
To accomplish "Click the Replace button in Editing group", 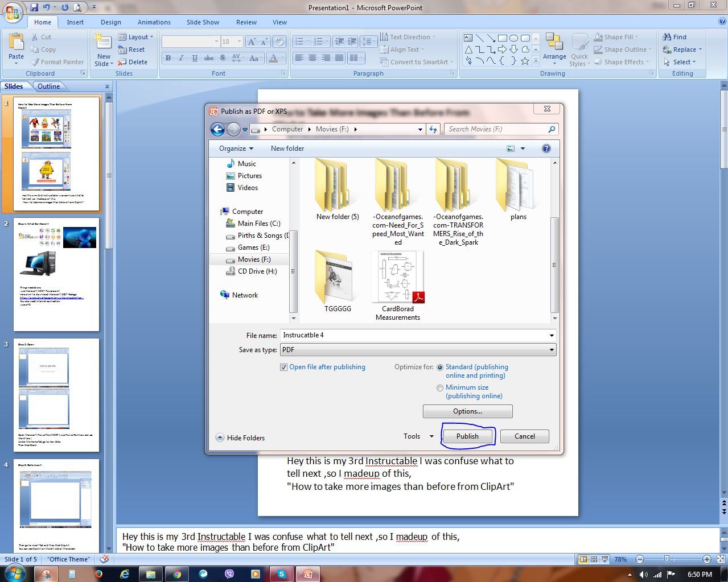I will [682, 49].
